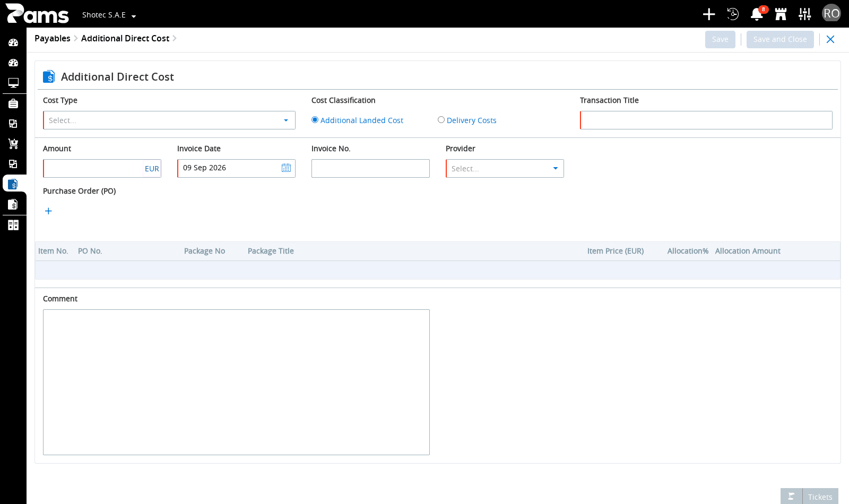Image resolution: width=849 pixels, height=504 pixels.
Task: Open the transfer-squares icon below the shopping cart
Action: click(13, 164)
